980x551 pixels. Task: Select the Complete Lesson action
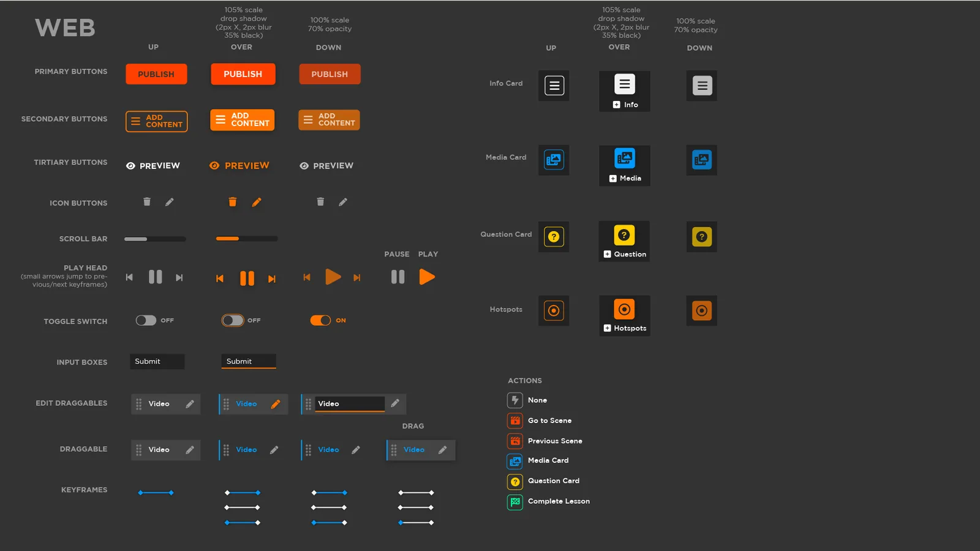point(549,501)
